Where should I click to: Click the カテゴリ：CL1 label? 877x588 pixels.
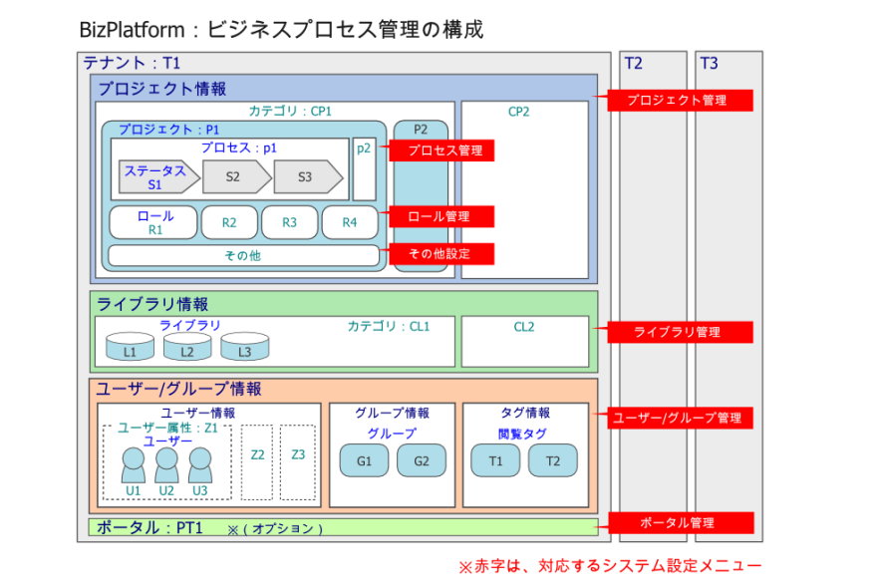(389, 326)
